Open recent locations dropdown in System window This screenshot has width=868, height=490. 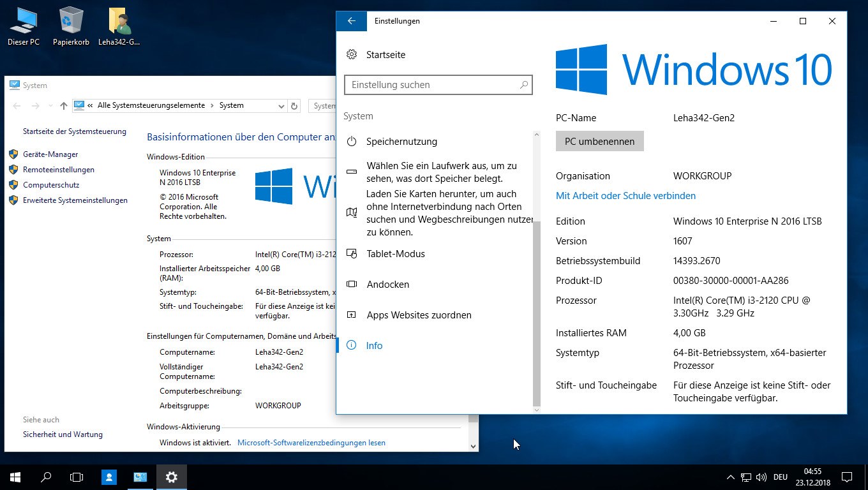point(50,106)
